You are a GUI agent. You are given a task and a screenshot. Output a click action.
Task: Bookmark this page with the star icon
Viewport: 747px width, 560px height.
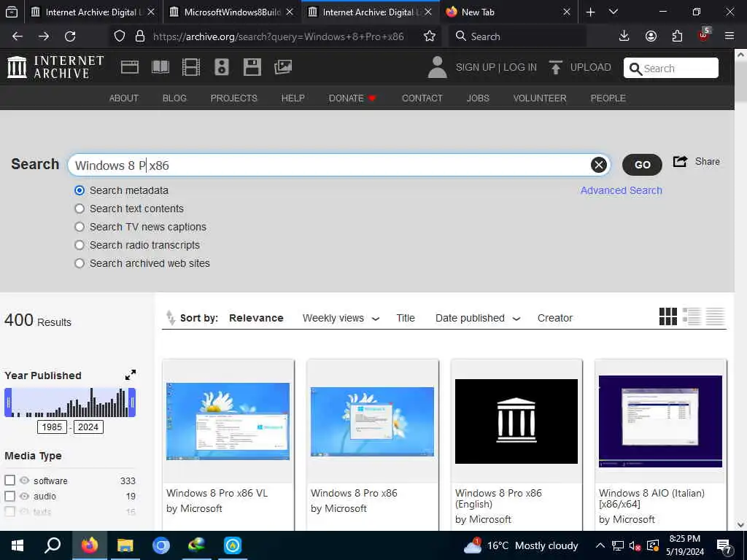coord(430,36)
